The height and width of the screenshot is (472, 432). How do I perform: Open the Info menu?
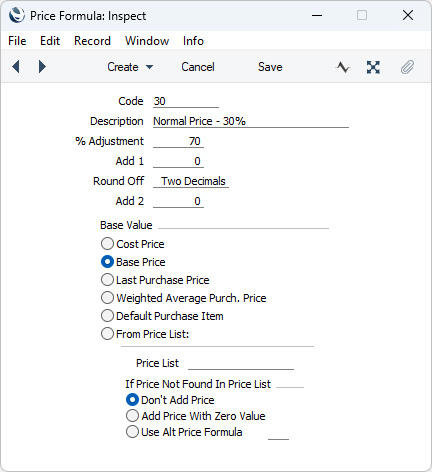(x=193, y=41)
